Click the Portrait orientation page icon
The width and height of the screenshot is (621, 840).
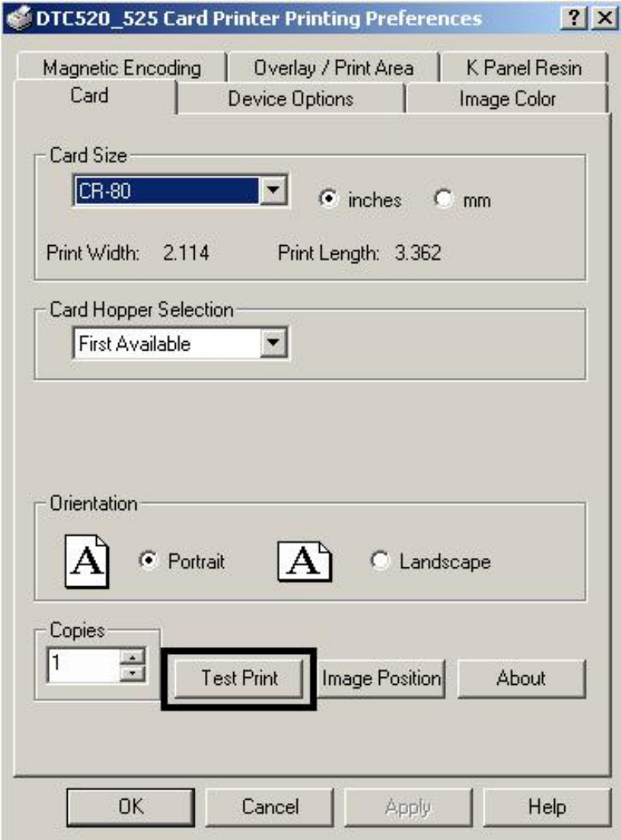tap(86, 561)
